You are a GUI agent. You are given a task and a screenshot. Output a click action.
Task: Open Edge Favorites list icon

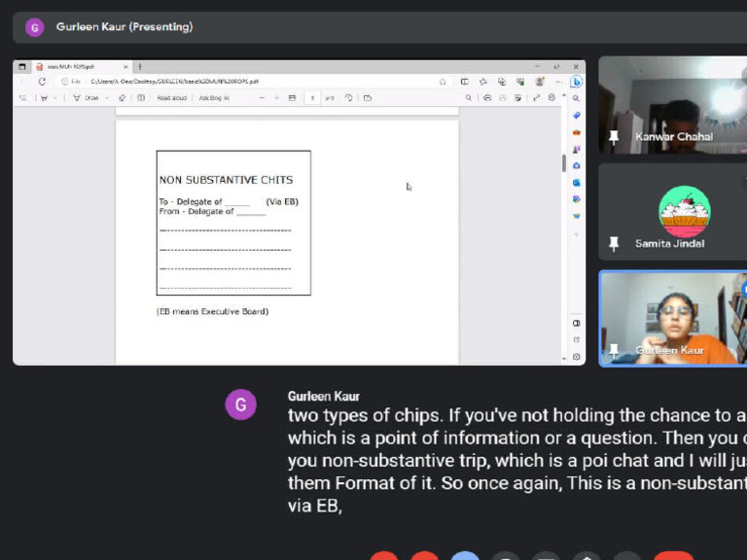tap(483, 82)
